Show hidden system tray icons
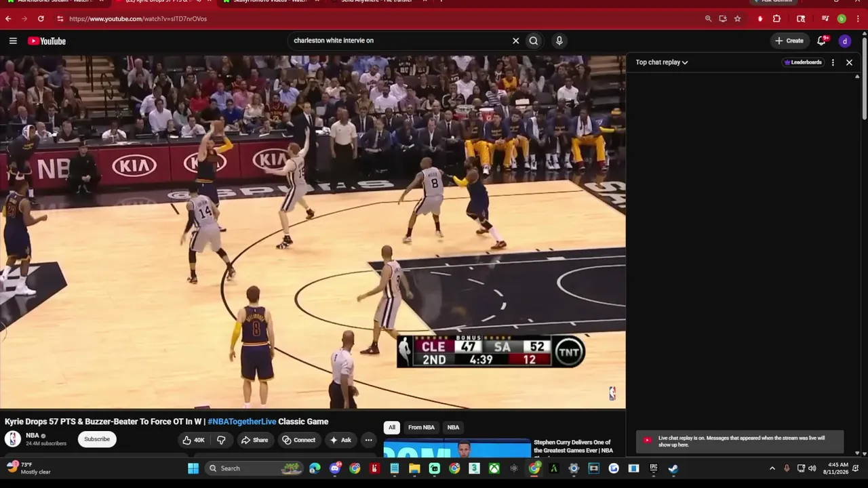This screenshot has width=868, height=488. [x=772, y=468]
